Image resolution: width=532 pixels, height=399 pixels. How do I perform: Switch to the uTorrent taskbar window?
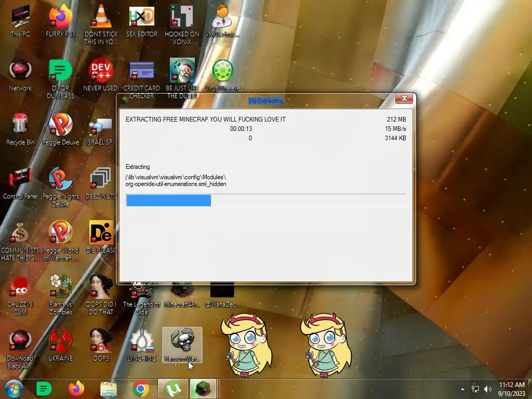pos(172,389)
